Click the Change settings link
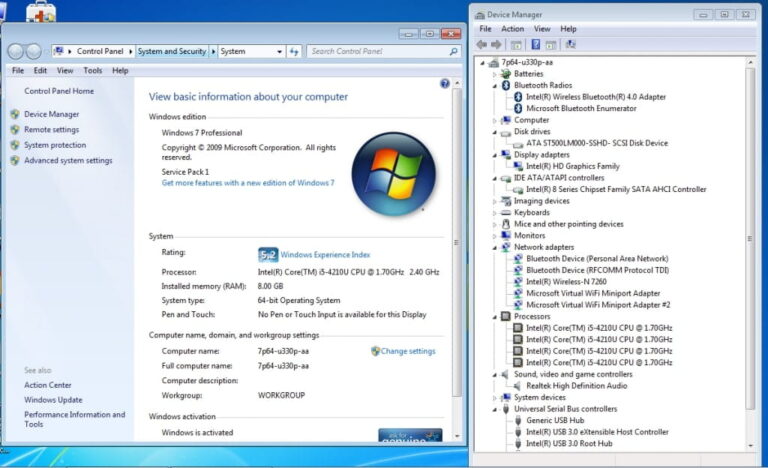 pos(407,351)
